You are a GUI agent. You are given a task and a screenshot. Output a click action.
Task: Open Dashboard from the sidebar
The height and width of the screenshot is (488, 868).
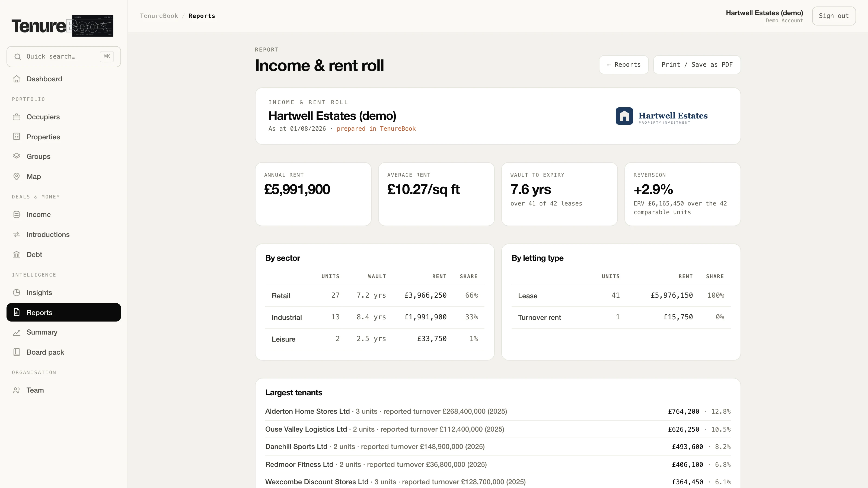pyautogui.click(x=64, y=79)
